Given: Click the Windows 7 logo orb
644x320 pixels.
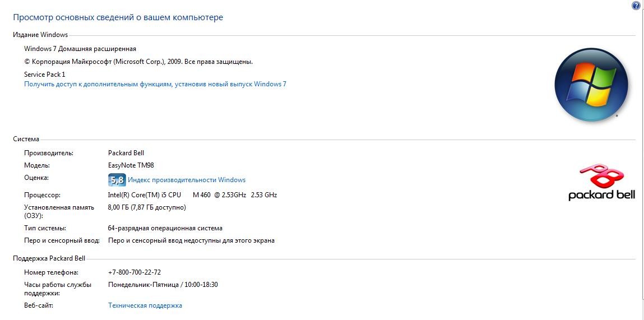Looking at the screenshot, I should 591,85.
